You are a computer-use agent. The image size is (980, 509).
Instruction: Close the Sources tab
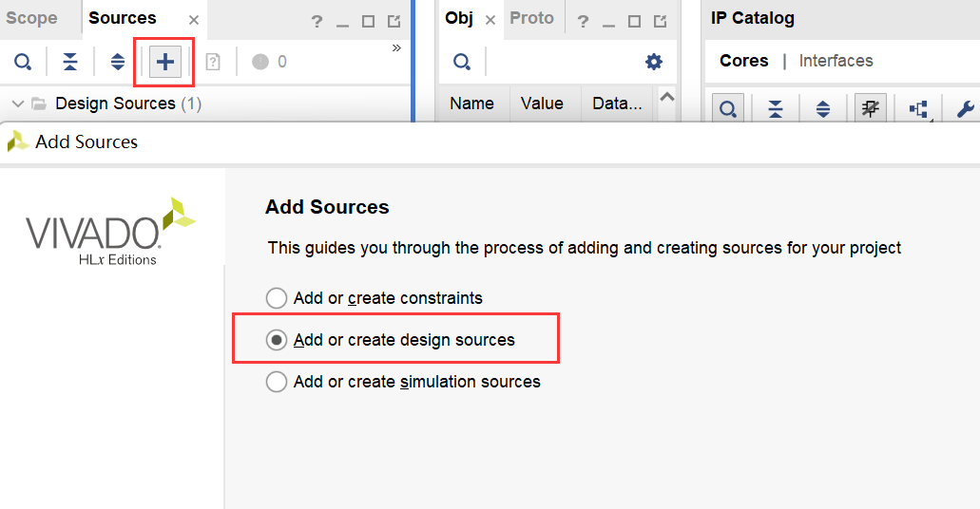click(194, 20)
